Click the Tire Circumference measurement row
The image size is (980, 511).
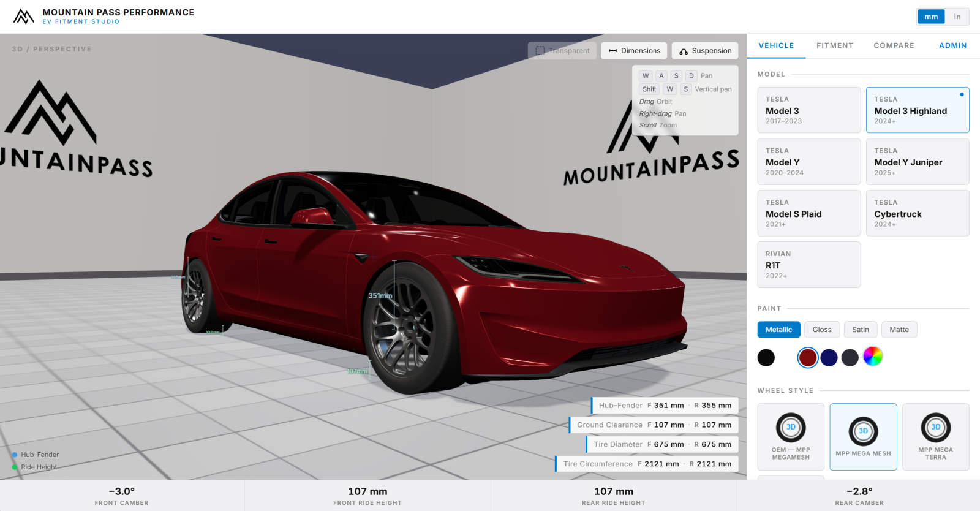(x=647, y=464)
